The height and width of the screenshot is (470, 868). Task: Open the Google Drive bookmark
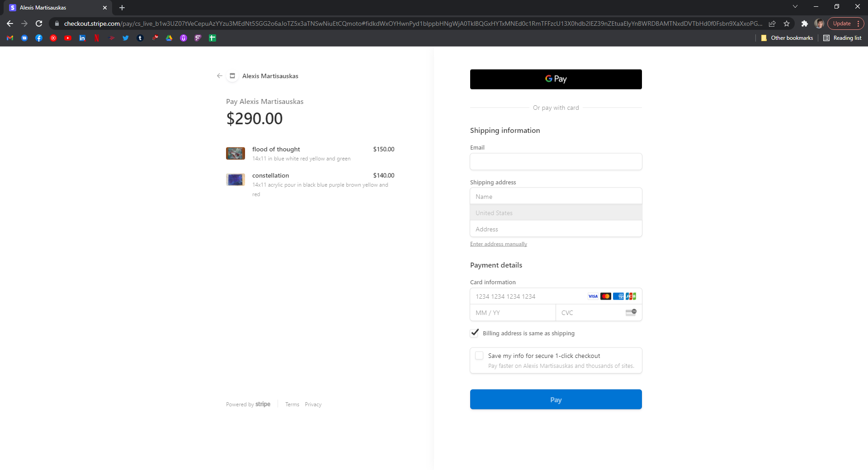[169, 38]
